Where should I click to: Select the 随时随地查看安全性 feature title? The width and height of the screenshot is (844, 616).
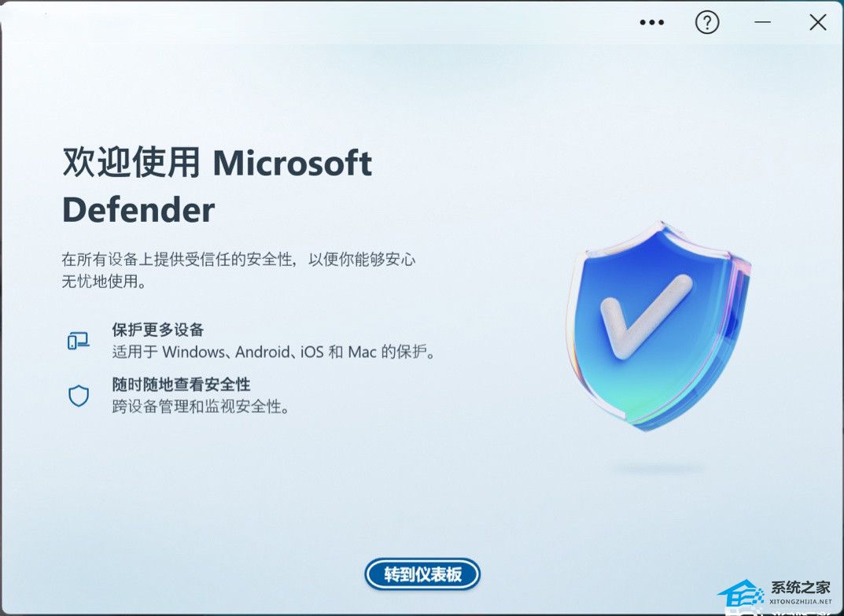click(181, 385)
